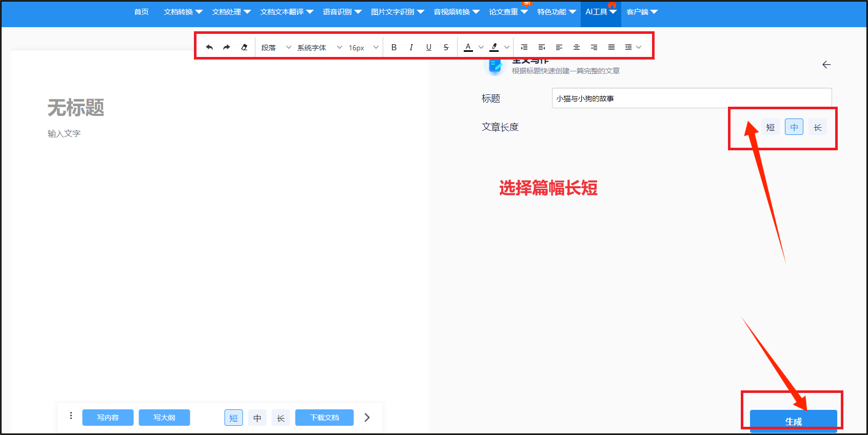Increase paragraph indent
This screenshot has width=868, height=435.
click(x=524, y=47)
